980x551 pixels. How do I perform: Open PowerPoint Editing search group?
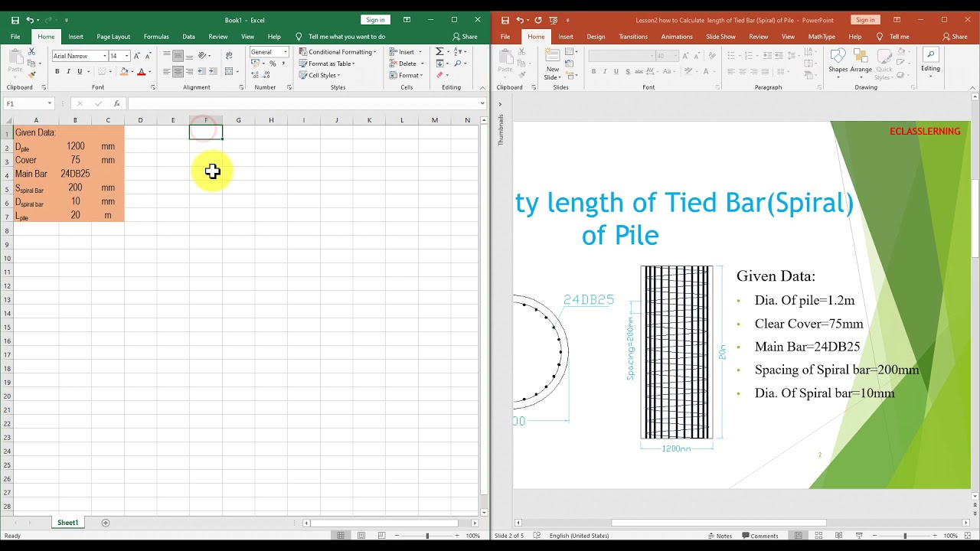[x=930, y=61]
